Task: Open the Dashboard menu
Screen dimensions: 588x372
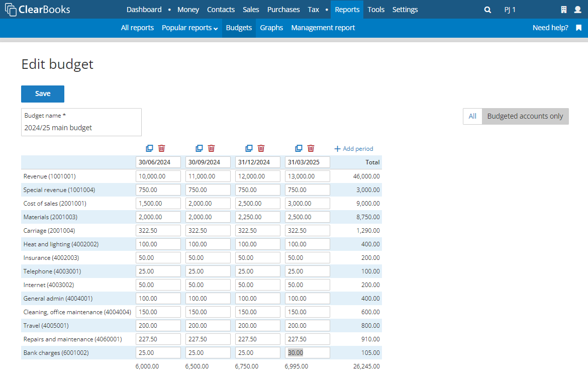Action: click(x=144, y=10)
